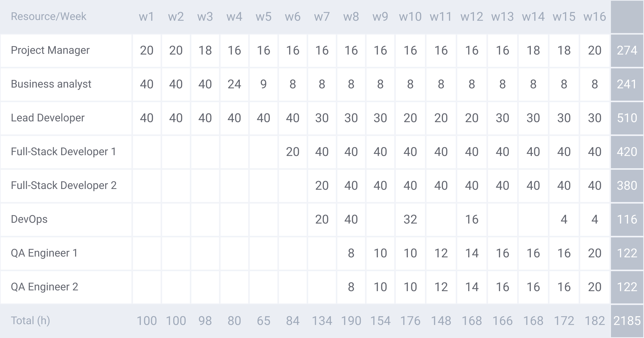The width and height of the screenshot is (644, 338).
Task: Click the w16 column header
Action: click(595, 17)
